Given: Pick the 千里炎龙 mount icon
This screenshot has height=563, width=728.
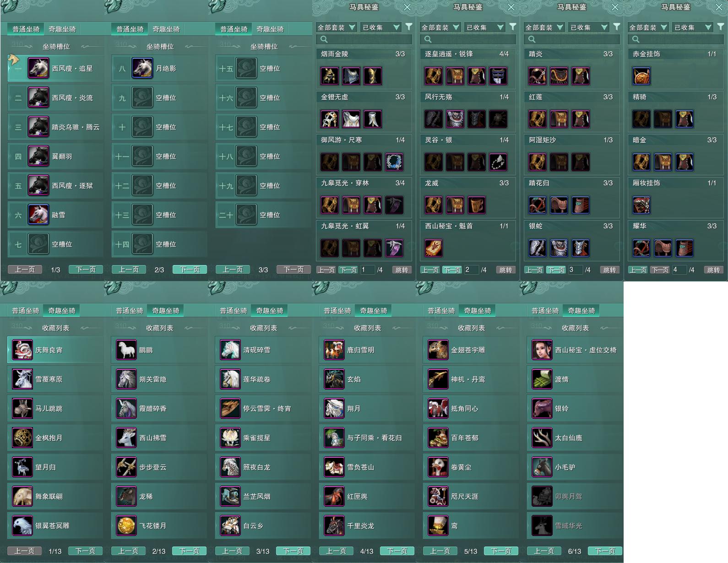Looking at the screenshot, I should pyautogui.click(x=334, y=526).
